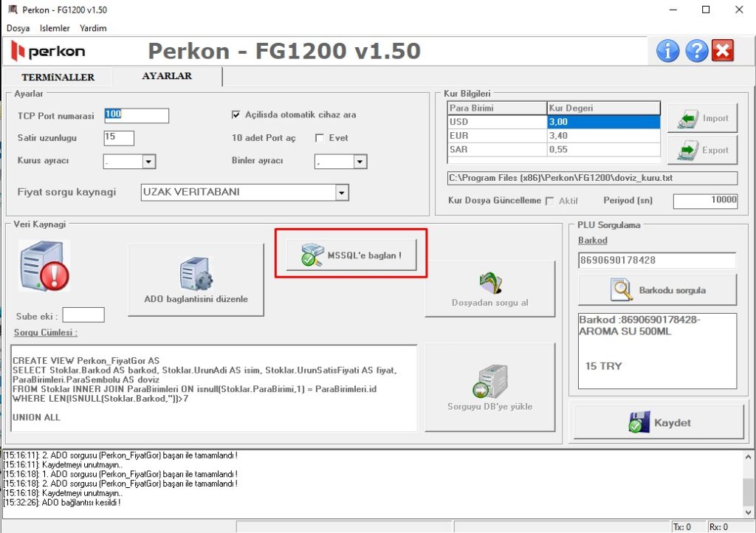Click Sorguyu DB'ye yükle button
Image resolution: width=756 pixels, height=533 pixels.
click(489, 387)
